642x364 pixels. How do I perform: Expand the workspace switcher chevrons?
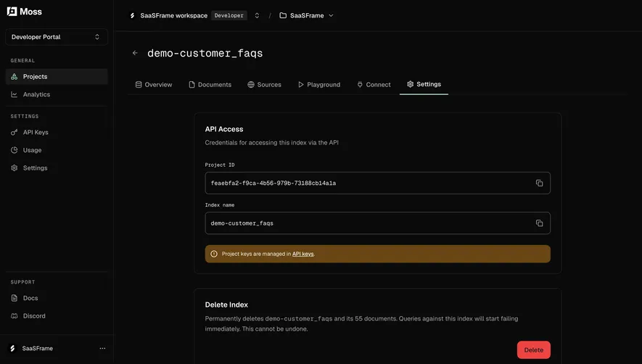(x=257, y=15)
